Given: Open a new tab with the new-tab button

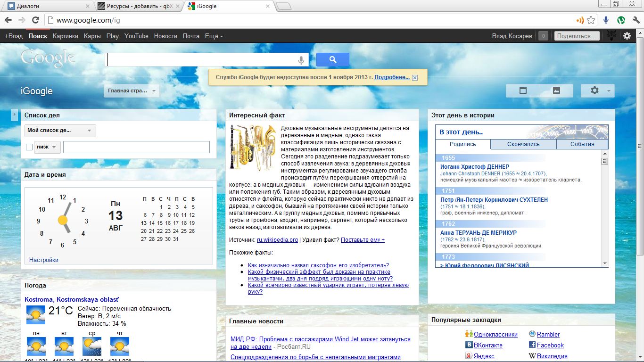Looking at the screenshot, I should point(283,6).
